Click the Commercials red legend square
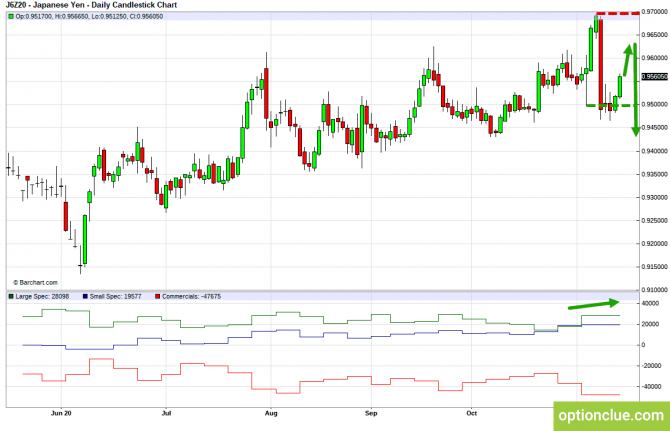 [x=158, y=296]
